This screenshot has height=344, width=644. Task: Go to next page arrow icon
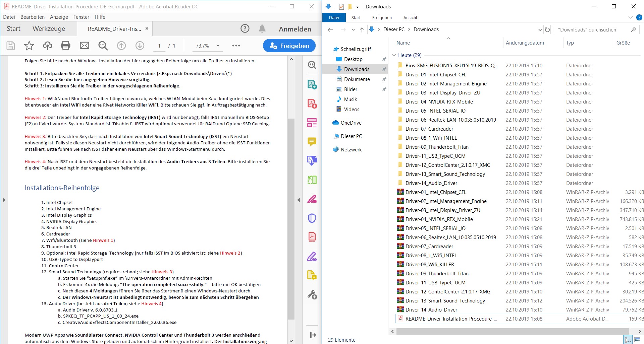140,46
